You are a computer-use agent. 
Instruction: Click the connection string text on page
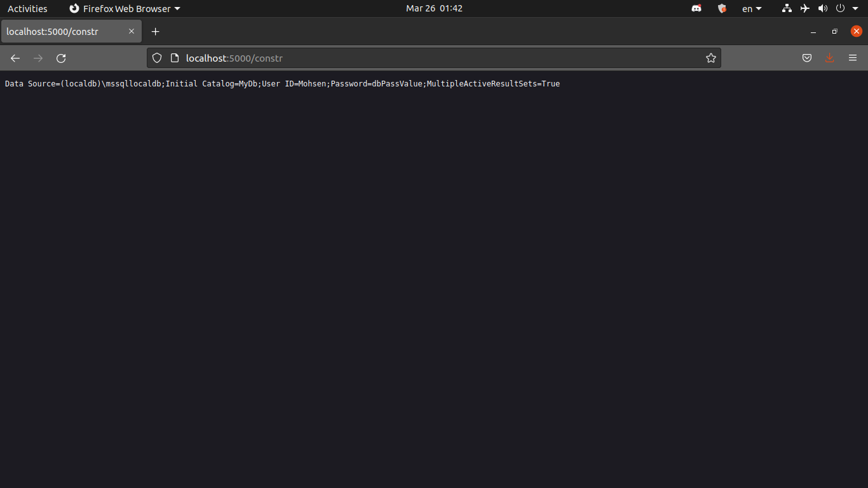(282, 84)
